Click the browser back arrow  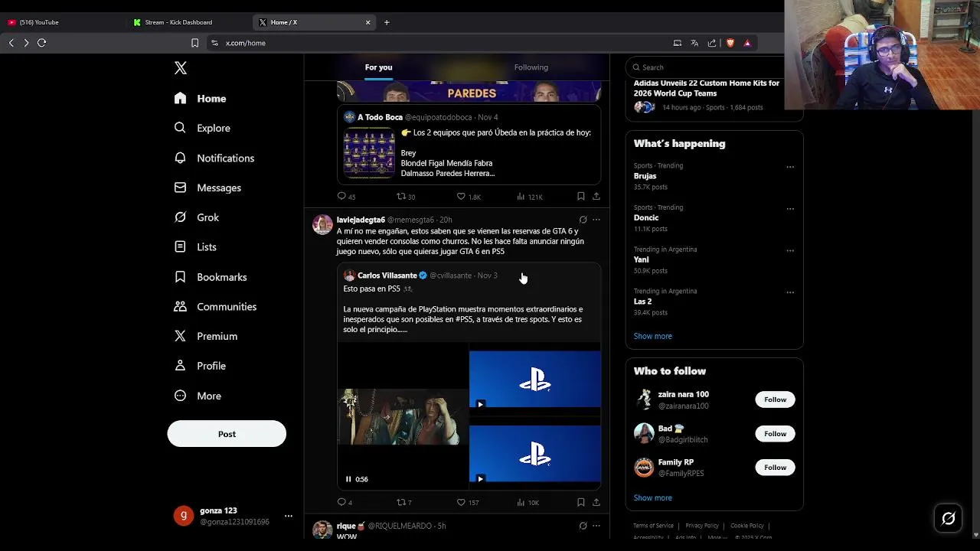(x=11, y=43)
